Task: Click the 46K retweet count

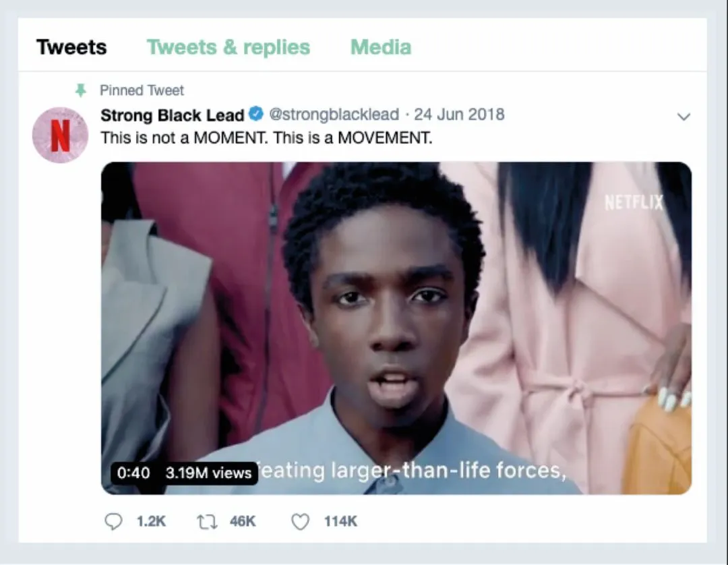Action: 243,521
